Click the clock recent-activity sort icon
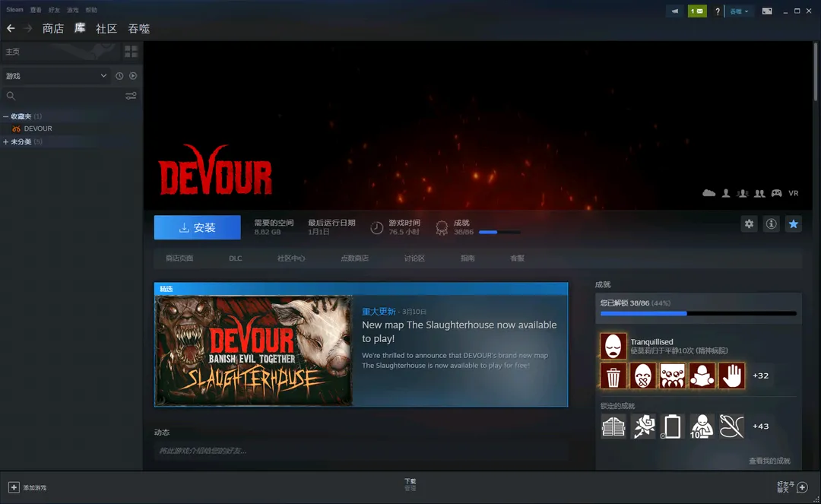The height and width of the screenshot is (504, 821). 119,76
